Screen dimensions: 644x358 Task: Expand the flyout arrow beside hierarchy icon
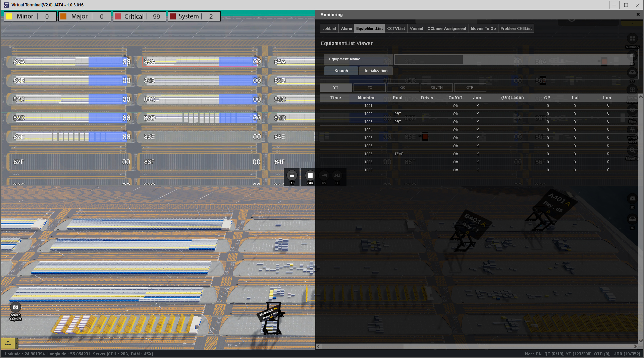[17, 343]
